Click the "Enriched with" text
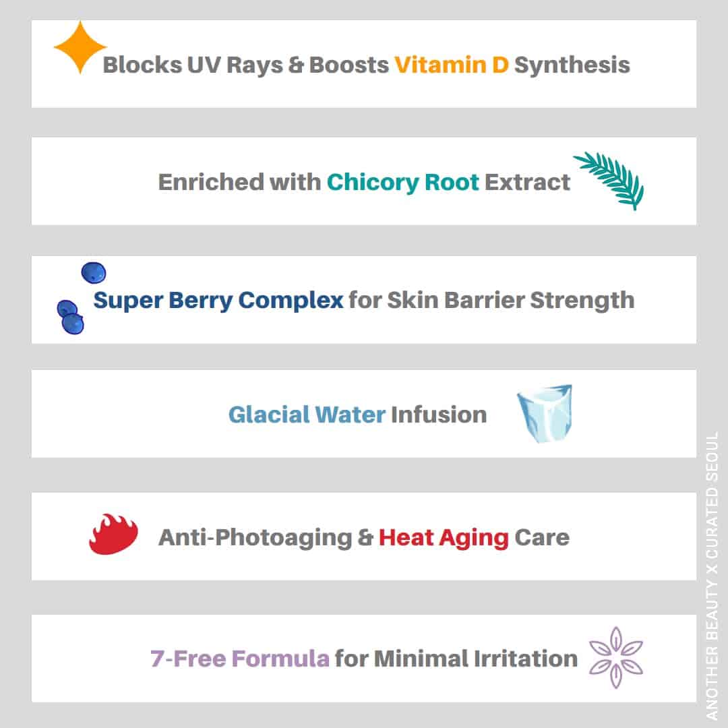Viewport: 728px width, 728px height. (239, 182)
